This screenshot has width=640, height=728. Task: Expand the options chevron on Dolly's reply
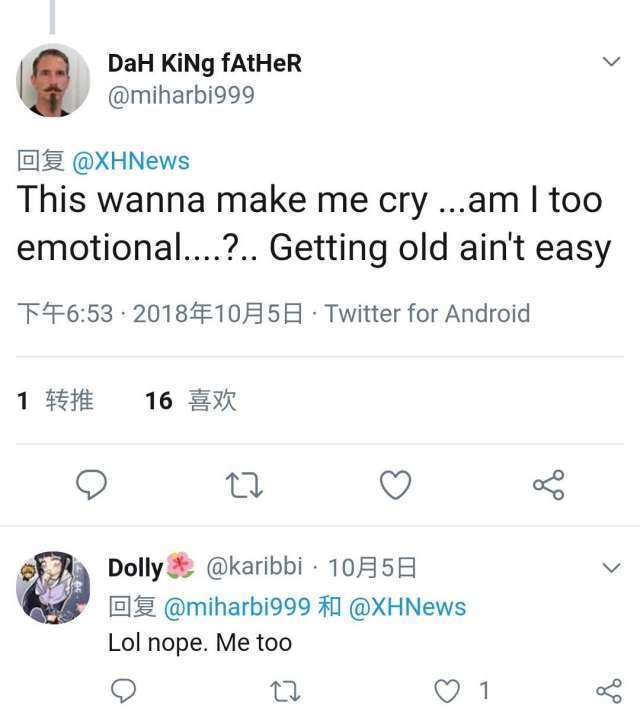point(611,568)
